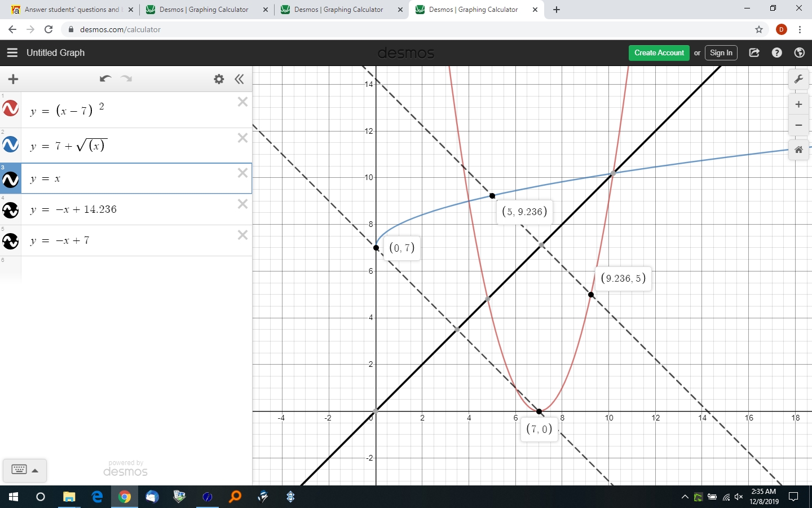Viewport: 812px width, 508px height.
Task: Open the Windows Start menu
Action: [x=14, y=497]
